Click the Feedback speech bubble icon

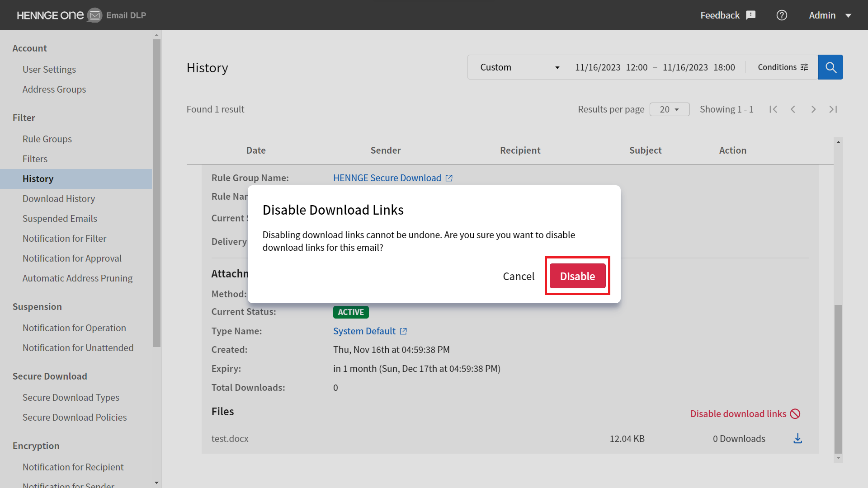click(751, 15)
